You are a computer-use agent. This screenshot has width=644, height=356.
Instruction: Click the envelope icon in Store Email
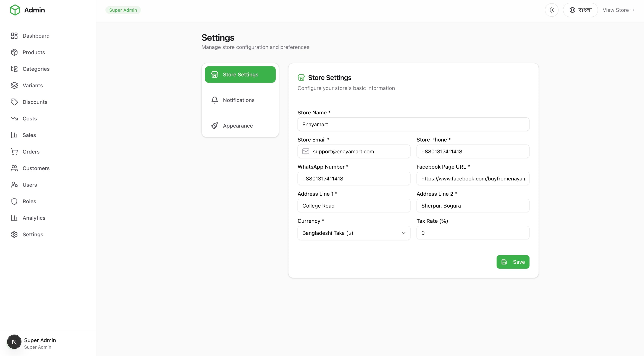(306, 151)
